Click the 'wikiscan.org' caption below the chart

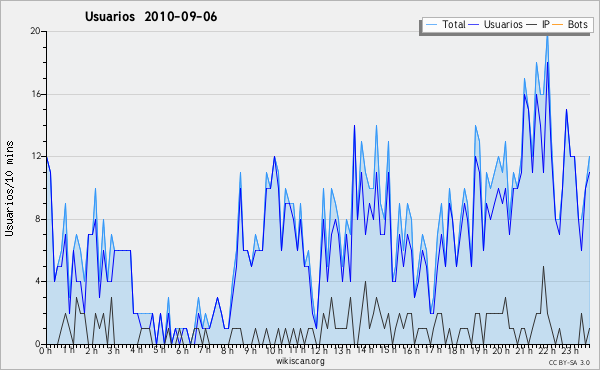[300, 361]
